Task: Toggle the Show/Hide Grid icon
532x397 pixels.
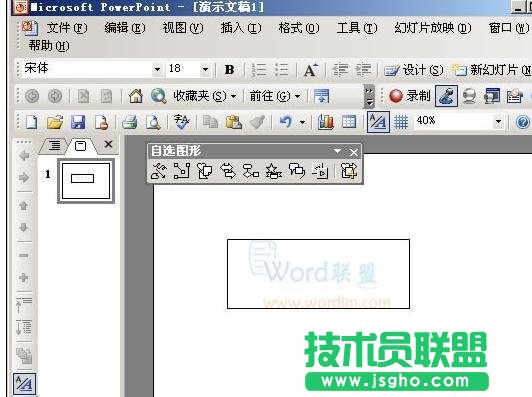Action: [401, 122]
